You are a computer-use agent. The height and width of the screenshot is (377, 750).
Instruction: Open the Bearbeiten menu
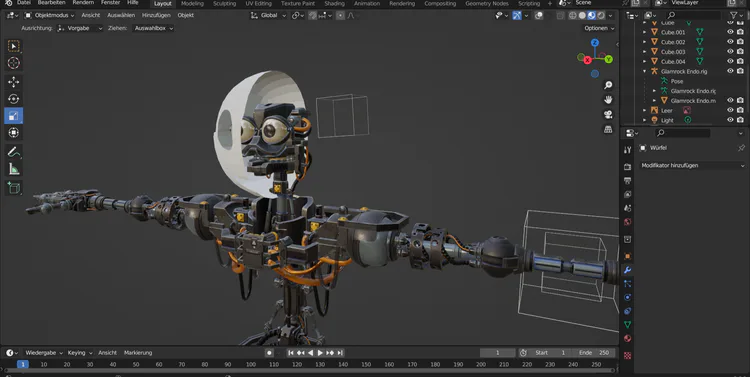coord(51,3)
